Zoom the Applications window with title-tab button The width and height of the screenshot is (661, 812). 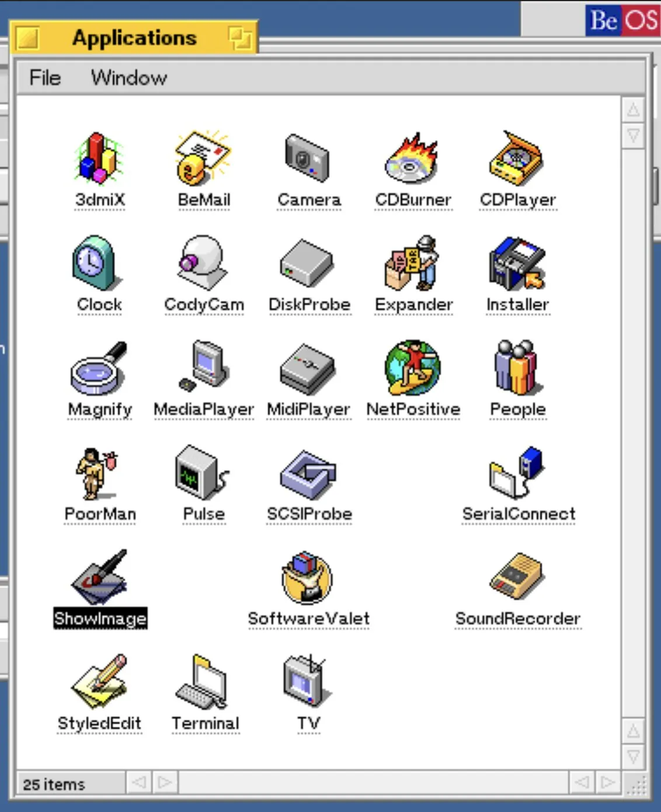point(240,39)
